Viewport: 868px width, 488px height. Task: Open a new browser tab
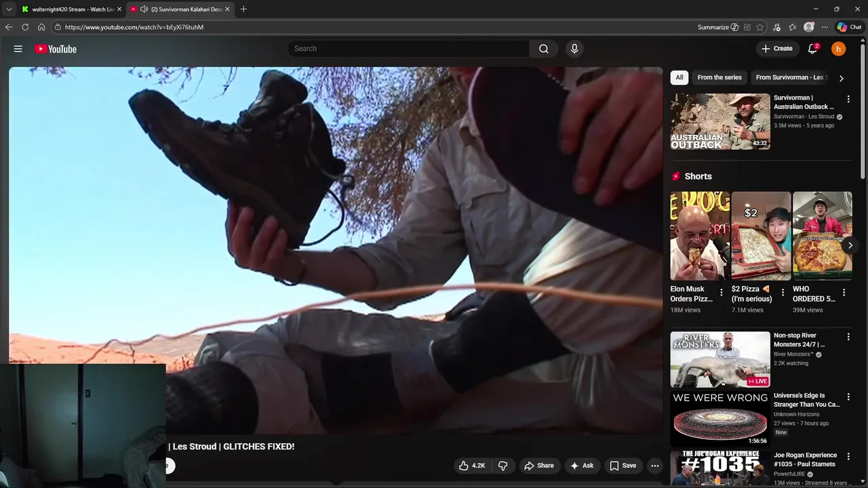pyautogui.click(x=243, y=9)
